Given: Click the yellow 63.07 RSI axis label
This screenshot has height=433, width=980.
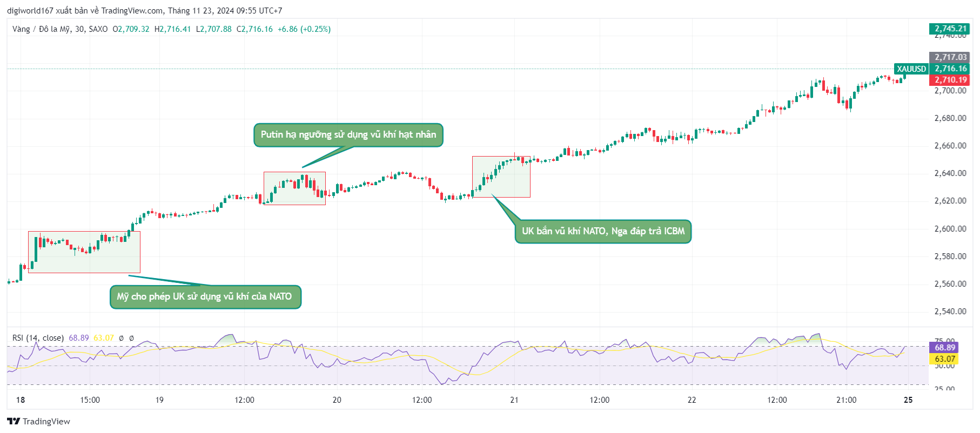Looking at the screenshot, I should (944, 359).
